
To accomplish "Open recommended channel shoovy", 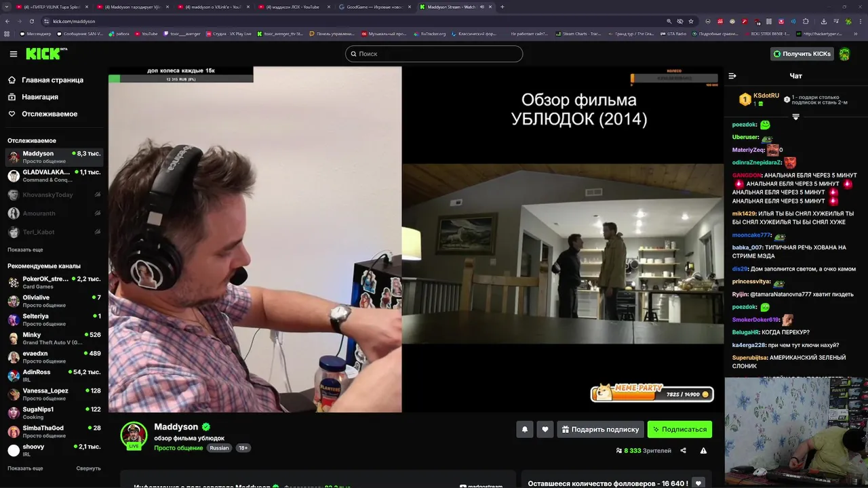I will coord(54,450).
